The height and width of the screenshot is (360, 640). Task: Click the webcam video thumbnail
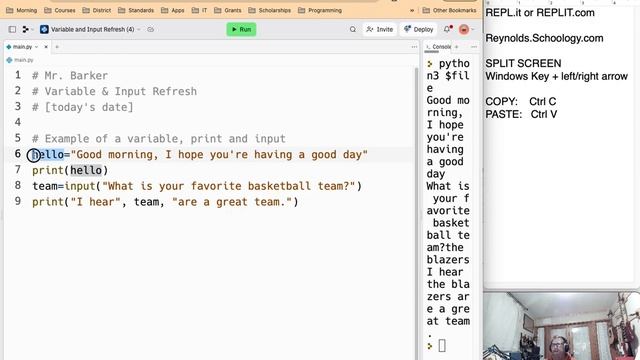coord(562,326)
